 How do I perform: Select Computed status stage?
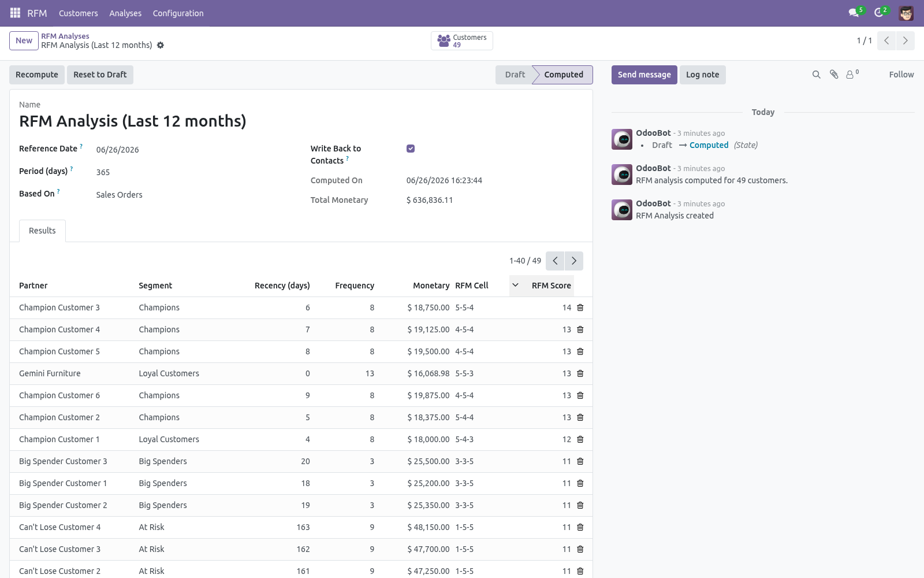(564, 75)
